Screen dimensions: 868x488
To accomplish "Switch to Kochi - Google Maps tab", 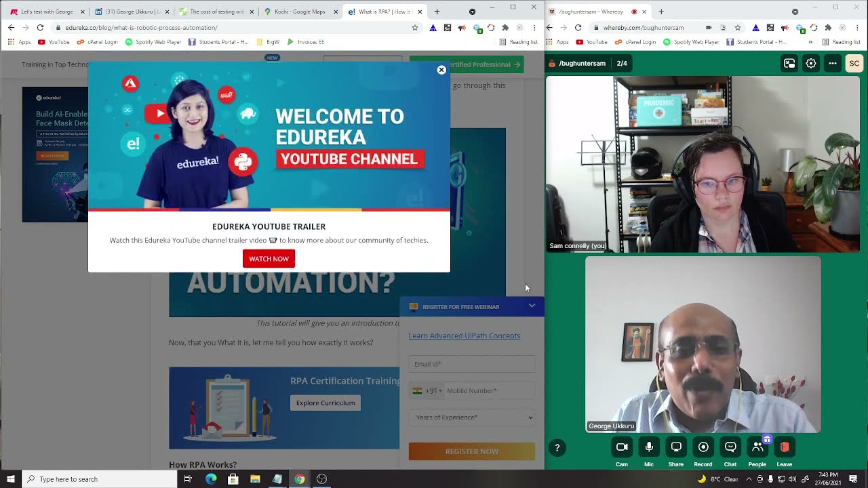I will click(x=300, y=12).
